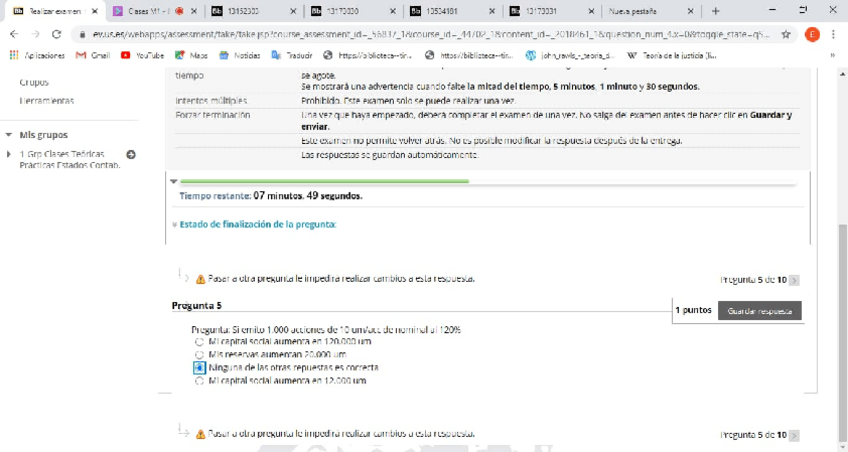Click the top 'Pregunta 5 de 10' counter
This screenshot has height=452, width=848.
coord(753,280)
